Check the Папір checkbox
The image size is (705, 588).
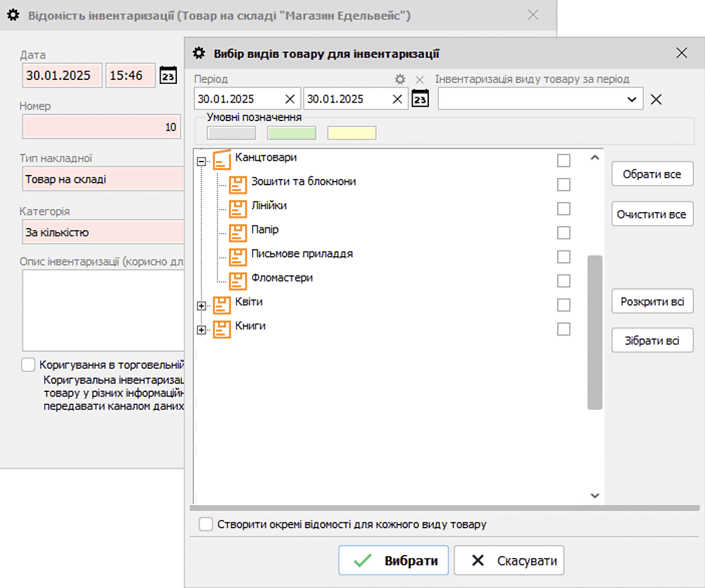[563, 233]
